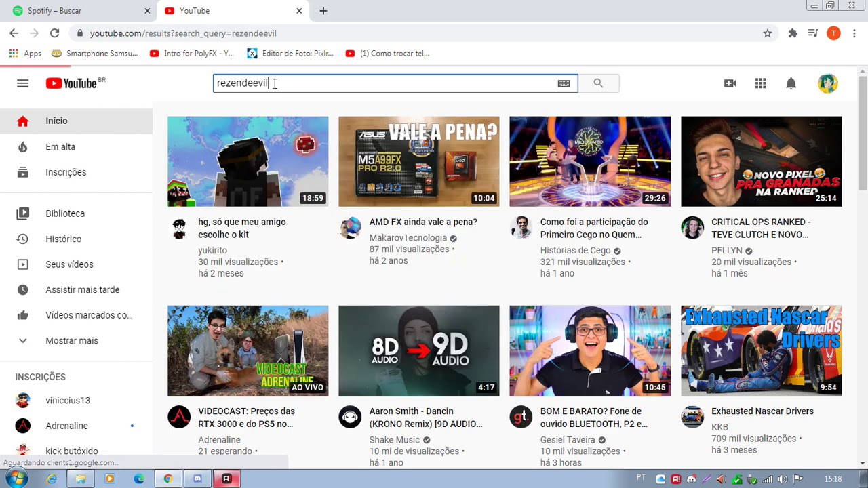Open the YouTube hamburger guide menu
868x488 pixels.
(x=22, y=83)
